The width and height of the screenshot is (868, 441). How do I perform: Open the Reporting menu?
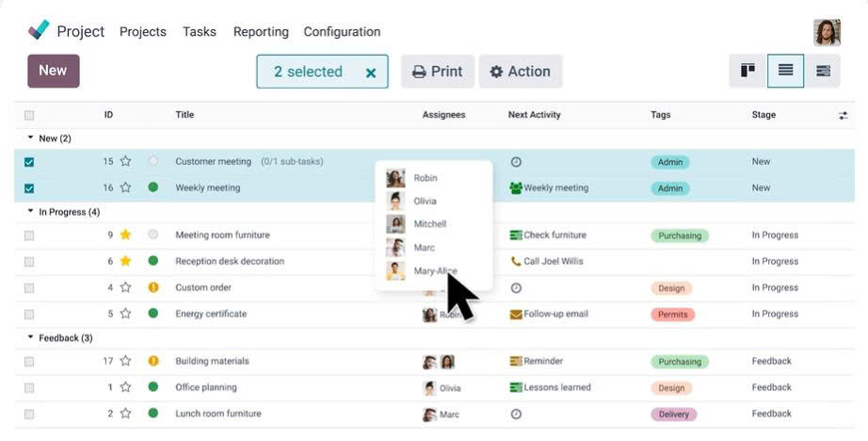(x=261, y=31)
